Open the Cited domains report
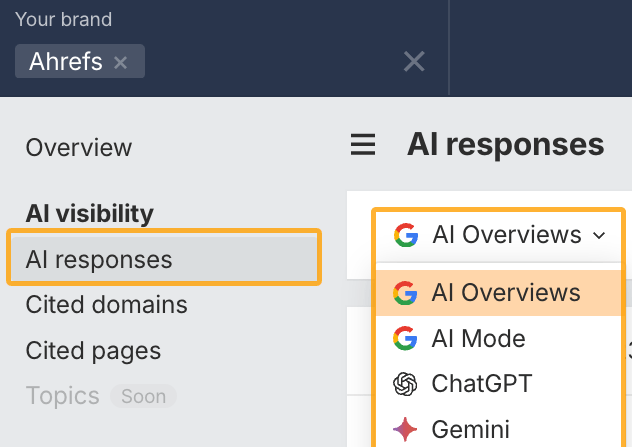The width and height of the screenshot is (632, 447). pyautogui.click(x=106, y=305)
